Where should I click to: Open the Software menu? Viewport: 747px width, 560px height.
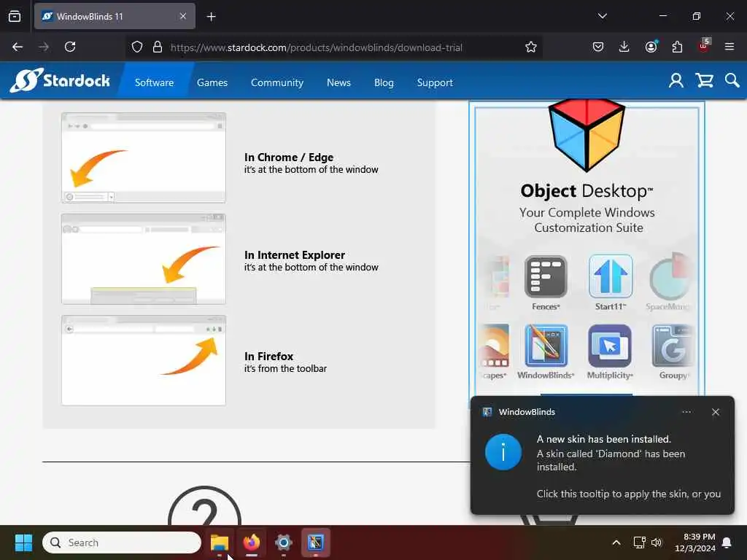pos(155,82)
